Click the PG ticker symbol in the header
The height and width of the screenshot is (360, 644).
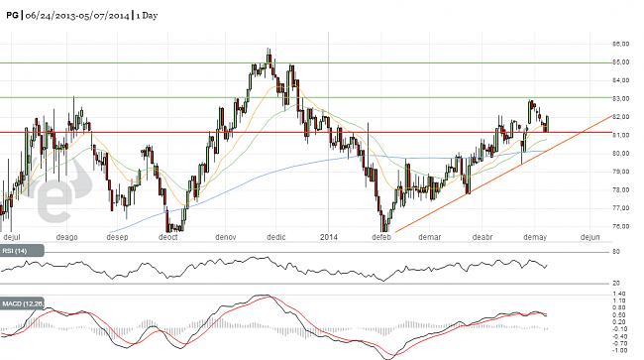click(x=12, y=16)
